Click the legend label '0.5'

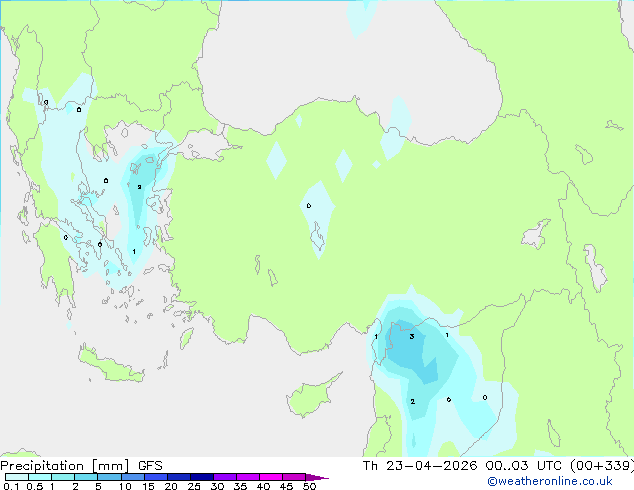[34, 486]
